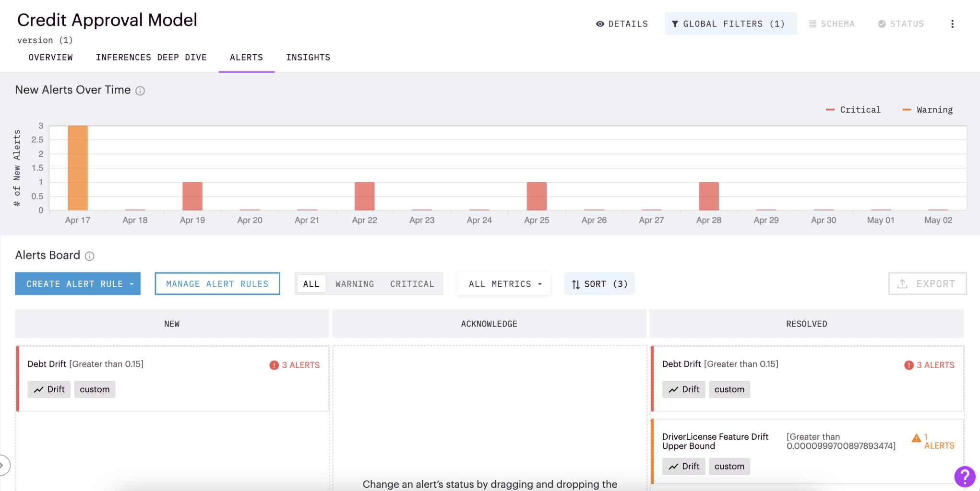Viewport: 980px width, 491px height.
Task: Switch to the Insights tab
Action: point(308,58)
